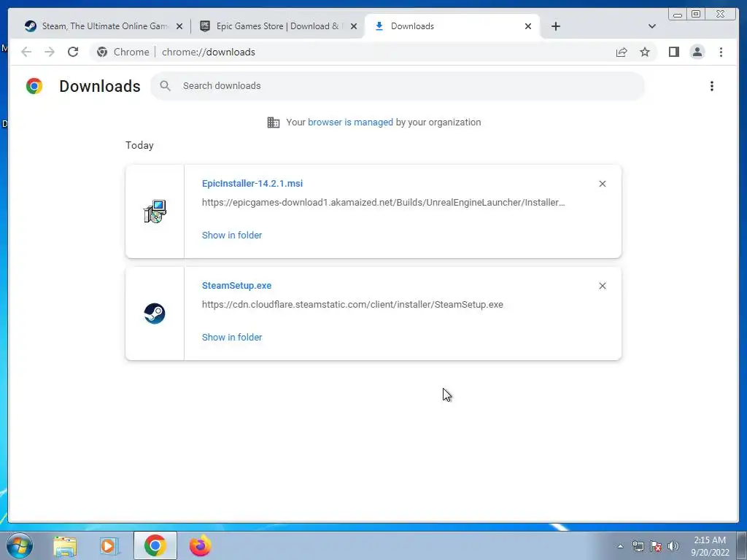Image resolution: width=747 pixels, height=560 pixels.
Task: Open Windows Explorer from taskbar
Action: coord(65,545)
